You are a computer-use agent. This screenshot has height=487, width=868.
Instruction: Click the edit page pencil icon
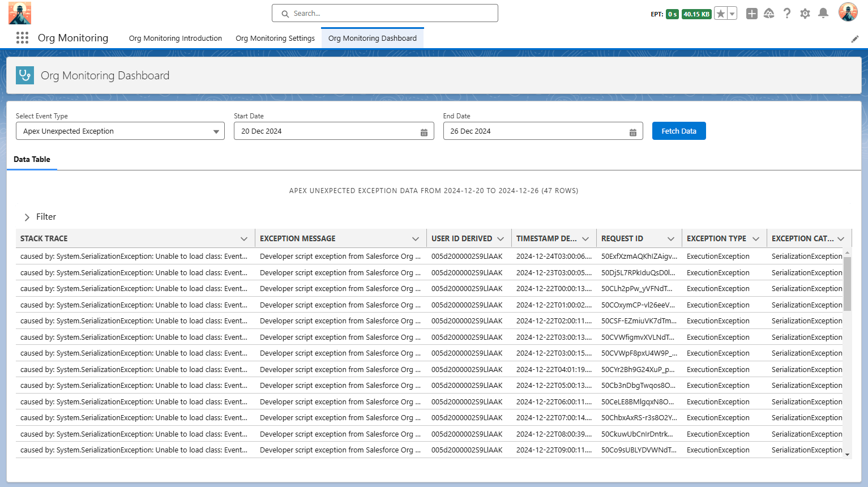(x=854, y=39)
